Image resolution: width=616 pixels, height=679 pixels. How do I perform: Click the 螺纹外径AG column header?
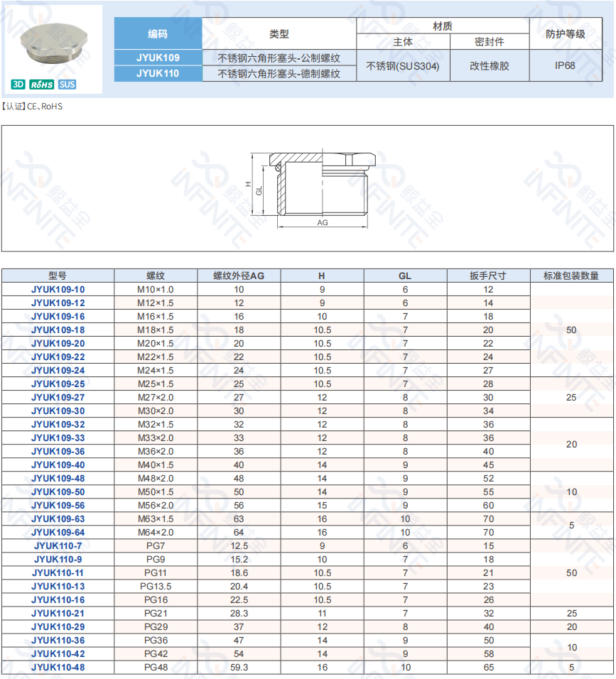click(x=239, y=276)
